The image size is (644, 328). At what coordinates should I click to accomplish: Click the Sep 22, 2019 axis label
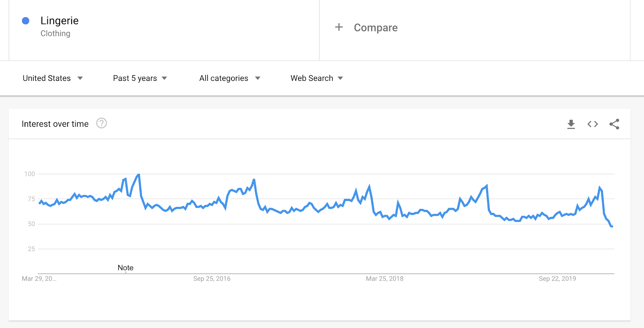click(557, 278)
